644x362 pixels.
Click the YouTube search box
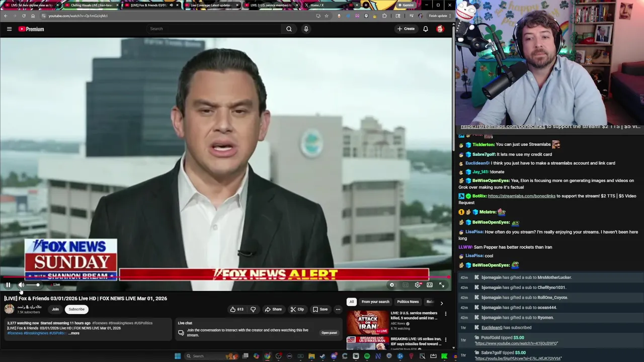tap(213, 29)
